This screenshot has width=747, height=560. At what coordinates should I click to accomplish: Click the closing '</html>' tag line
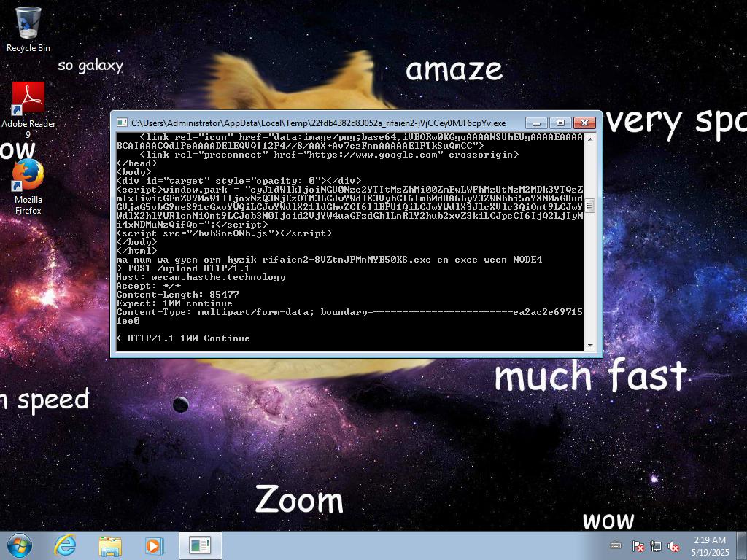coord(137,251)
